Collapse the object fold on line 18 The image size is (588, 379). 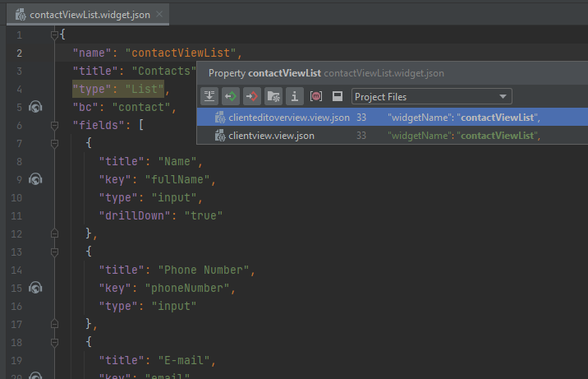(x=54, y=342)
